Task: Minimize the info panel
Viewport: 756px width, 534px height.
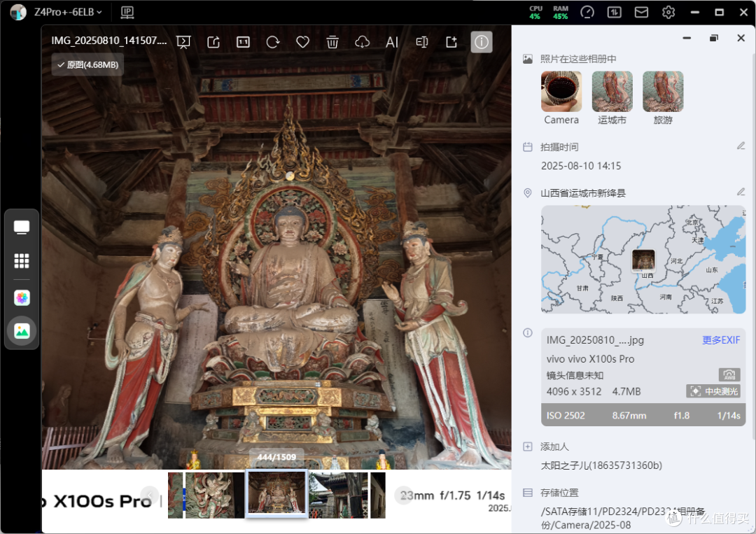Action: click(687, 38)
